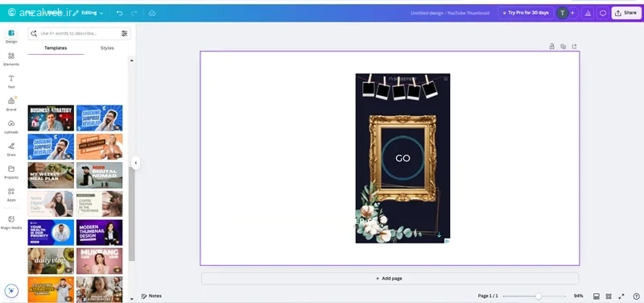Select the gold picture frame on canvas

tap(402, 158)
